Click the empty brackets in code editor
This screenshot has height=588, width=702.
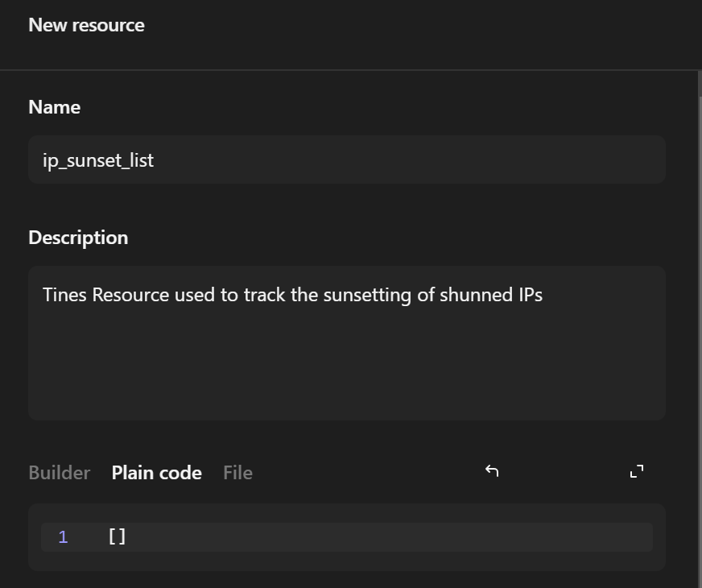click(117, 537)
